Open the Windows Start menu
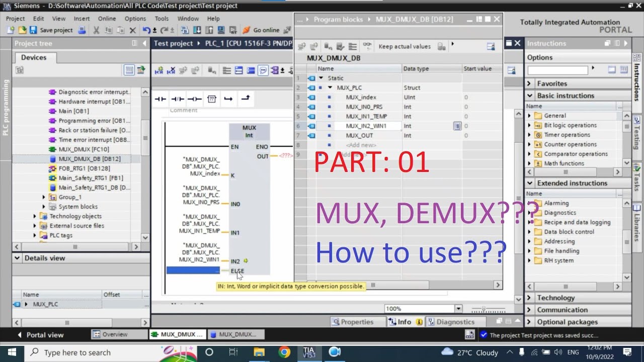This screenshot has height=362, width=644. pos(12,352)
